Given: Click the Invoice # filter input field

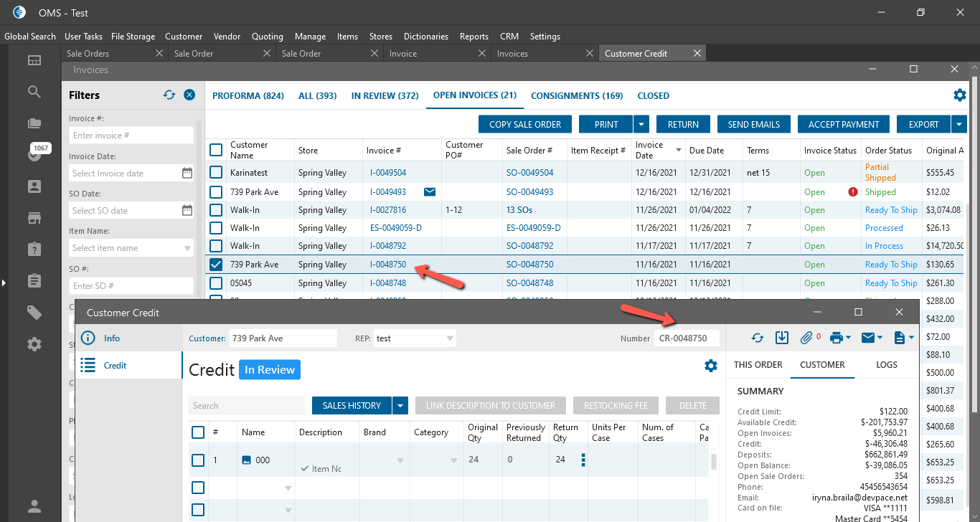Looking at the screenshot, I should pyautogui.click(x=131, y=136).
